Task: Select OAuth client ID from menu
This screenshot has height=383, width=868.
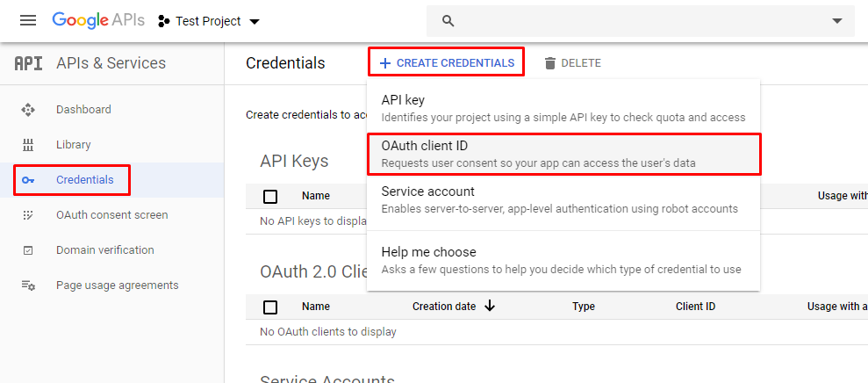Action: (563, 154)
